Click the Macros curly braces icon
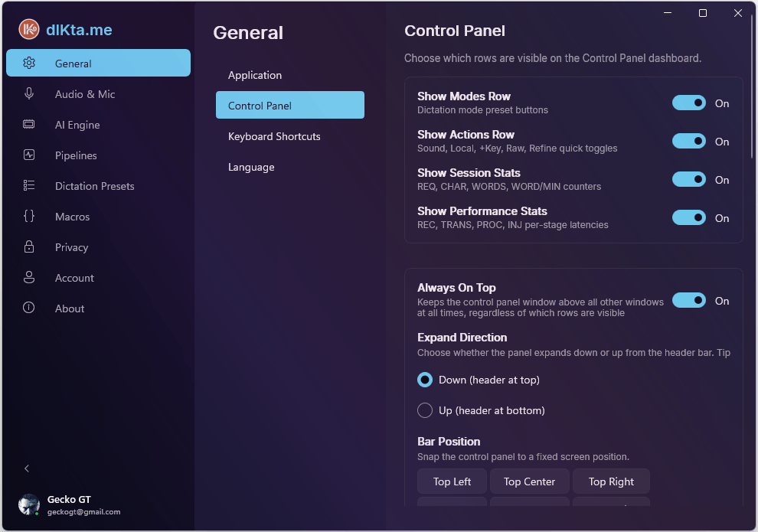 pos(29,216)
